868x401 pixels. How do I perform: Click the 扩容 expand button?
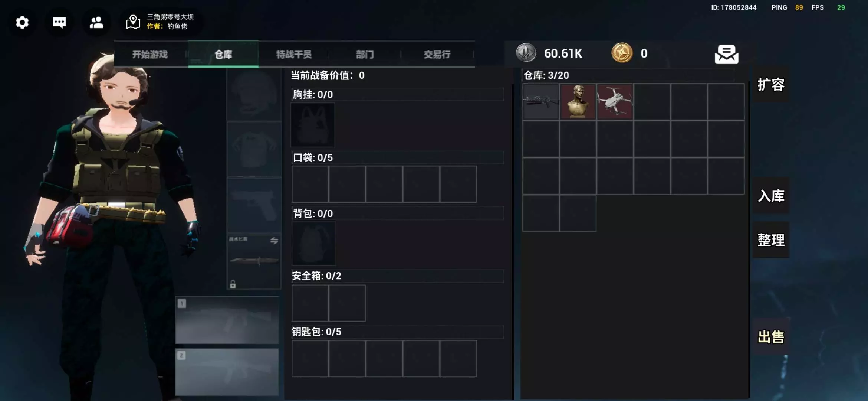click(771, 85)
